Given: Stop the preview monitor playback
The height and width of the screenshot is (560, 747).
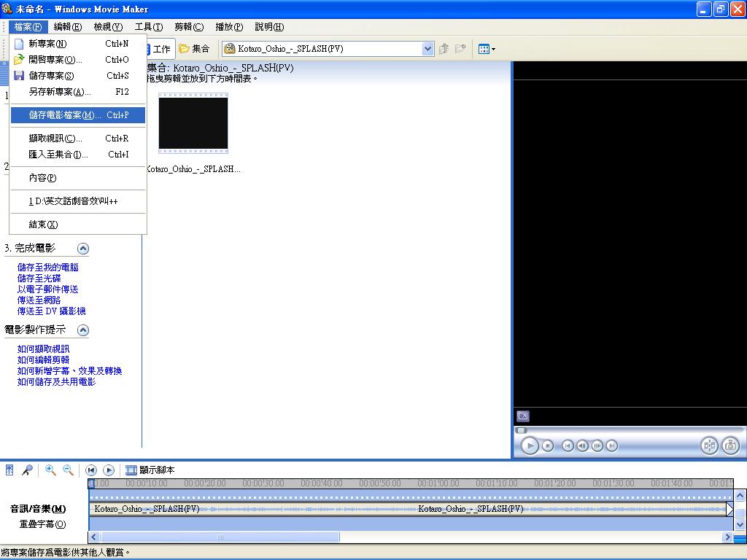Looking at the screenshot, I should click(x=548, y=446).
